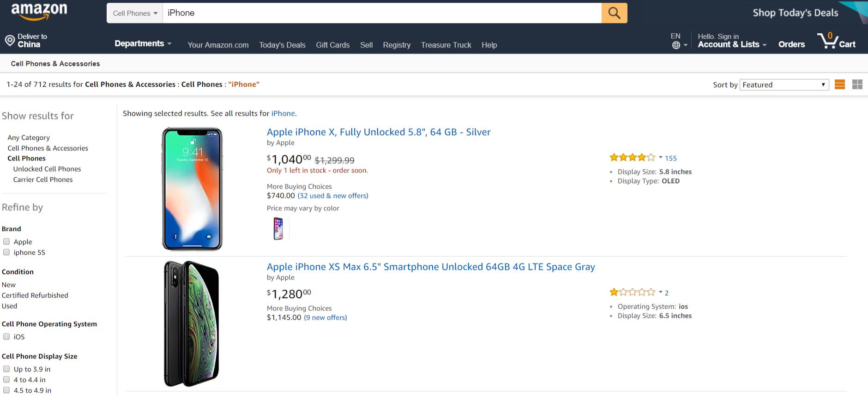
Task: Open the Departments menu
Action: point(143,43)
